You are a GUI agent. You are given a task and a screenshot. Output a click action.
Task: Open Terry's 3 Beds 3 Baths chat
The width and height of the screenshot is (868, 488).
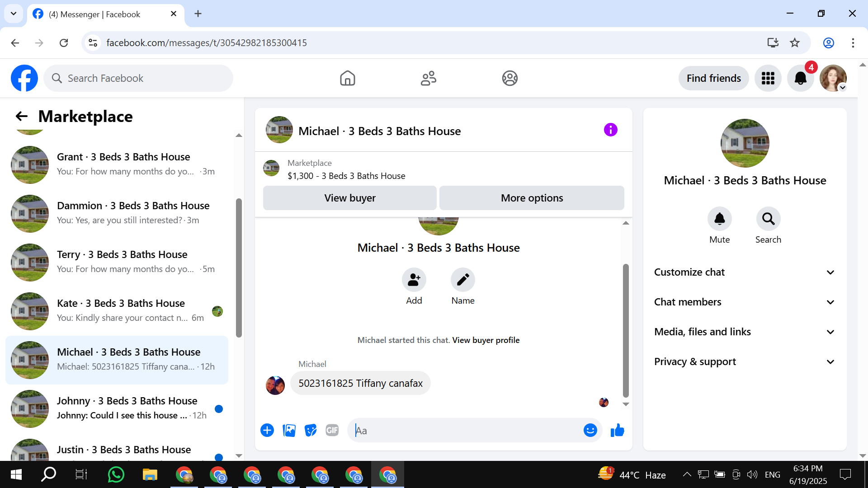[117, 262]
